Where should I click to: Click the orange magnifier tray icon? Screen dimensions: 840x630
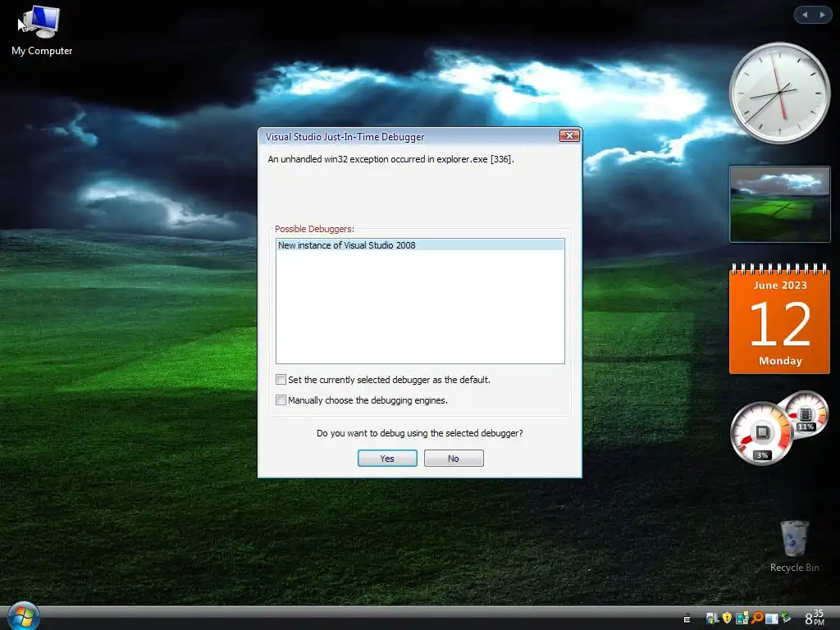click(757, 618)
